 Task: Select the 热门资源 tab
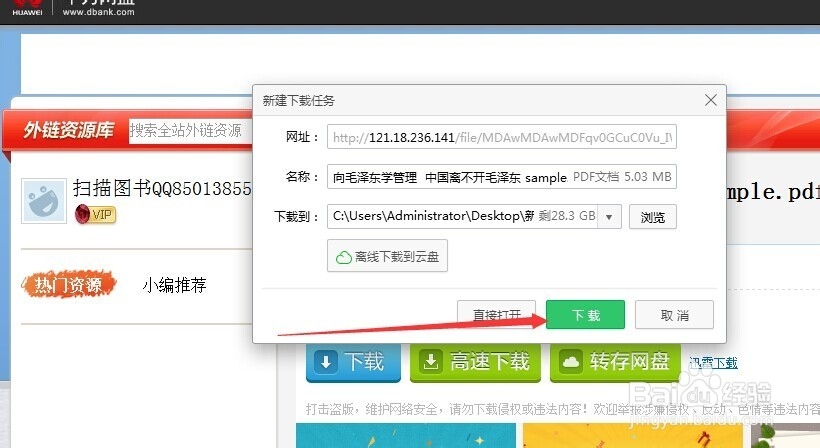[69, 285]
